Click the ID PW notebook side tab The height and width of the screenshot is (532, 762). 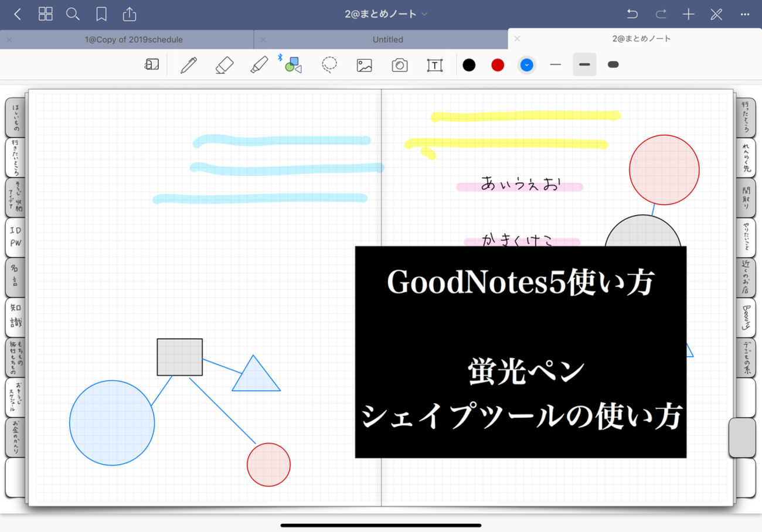(x=16, y=238)
